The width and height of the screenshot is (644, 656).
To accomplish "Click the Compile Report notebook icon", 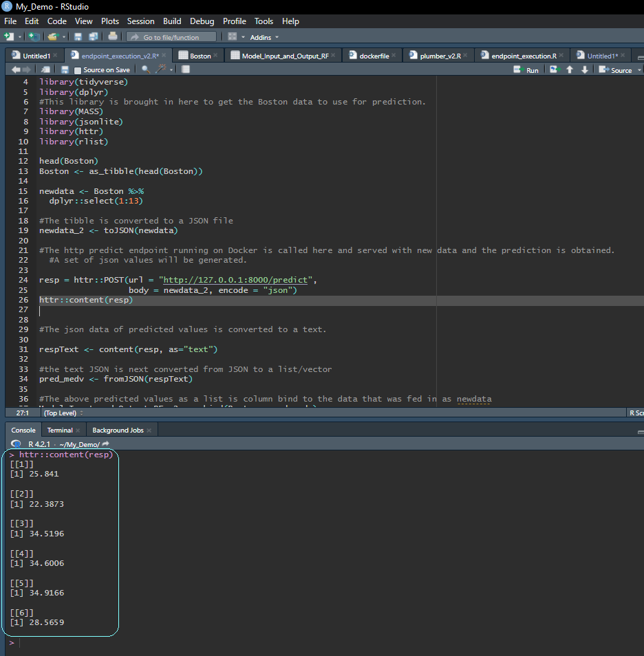I will pos(184,69).
